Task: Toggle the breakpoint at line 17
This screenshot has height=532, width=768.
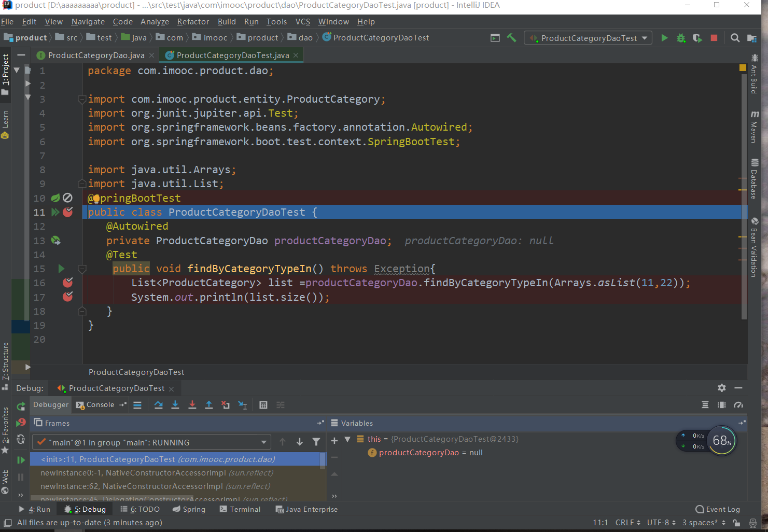Action: pos(67,297)
